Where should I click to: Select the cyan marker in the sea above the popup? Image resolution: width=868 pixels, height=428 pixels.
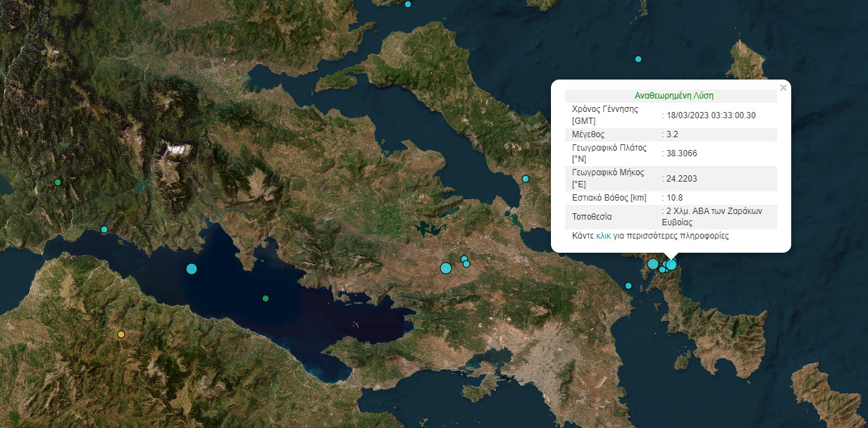click(x=638, y=59)
